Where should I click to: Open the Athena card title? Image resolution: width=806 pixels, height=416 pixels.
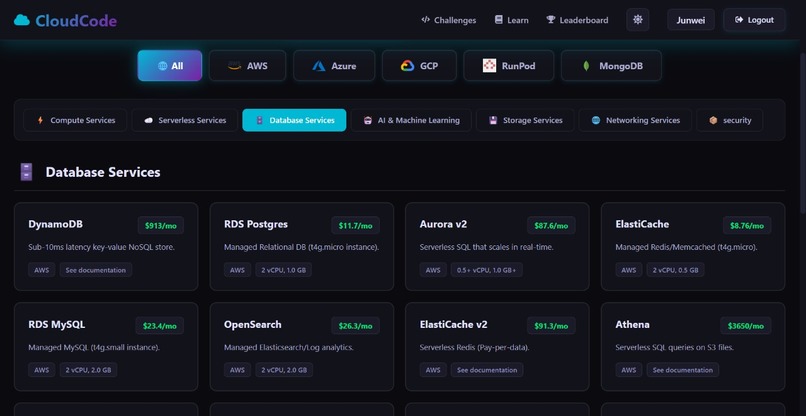[632, 325]
